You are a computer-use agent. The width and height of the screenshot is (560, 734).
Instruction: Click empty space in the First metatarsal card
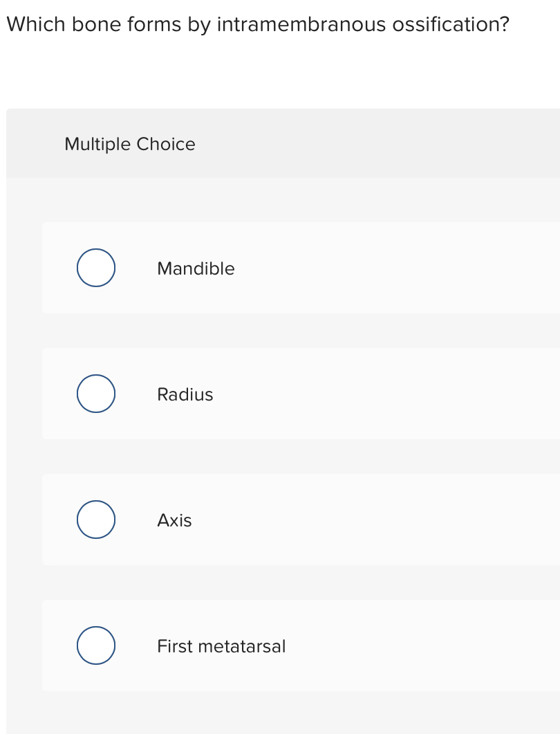point(429,646)
